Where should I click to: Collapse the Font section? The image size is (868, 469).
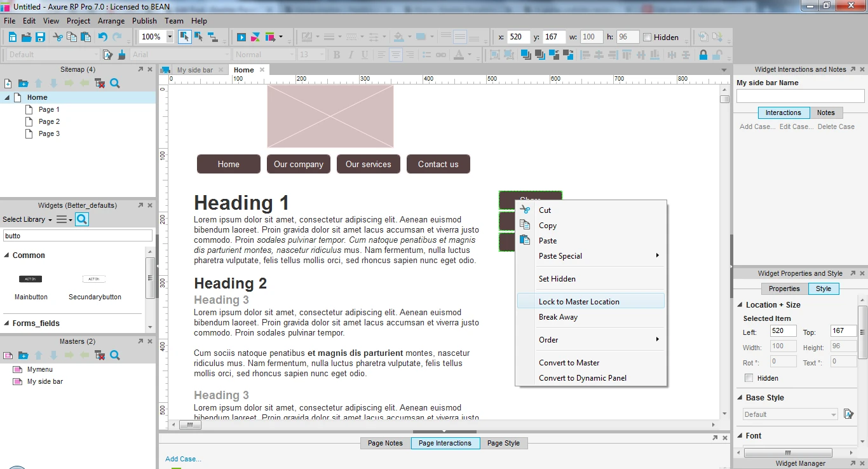(740, 436)
